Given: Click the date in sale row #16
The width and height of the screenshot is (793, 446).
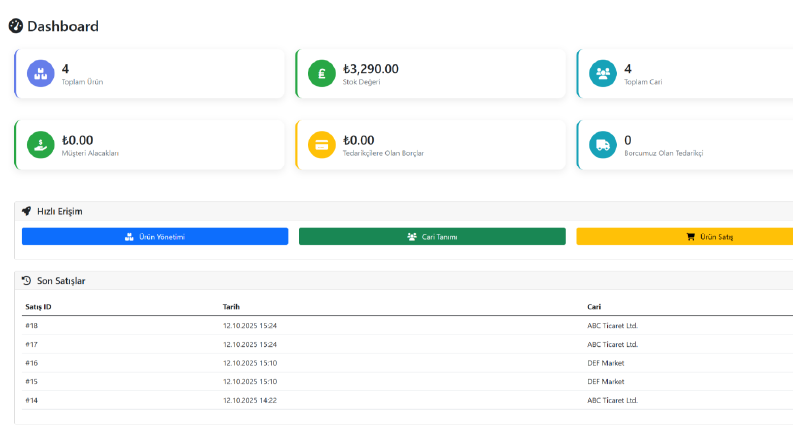Looking at the screenshot, I should [x=250, y=363].
